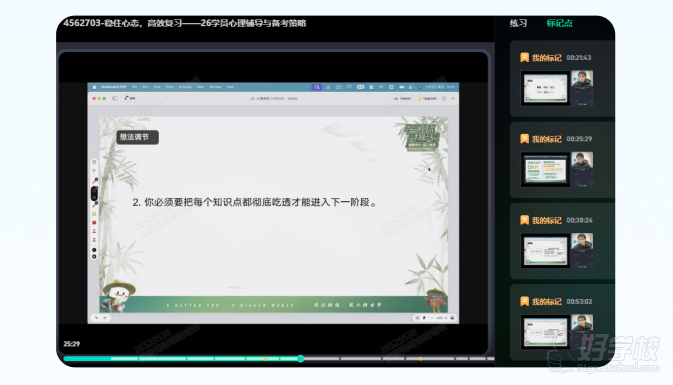Open the 标记点 tab
This screenshot has width=673, height=385.
click(x=559, y=23)
